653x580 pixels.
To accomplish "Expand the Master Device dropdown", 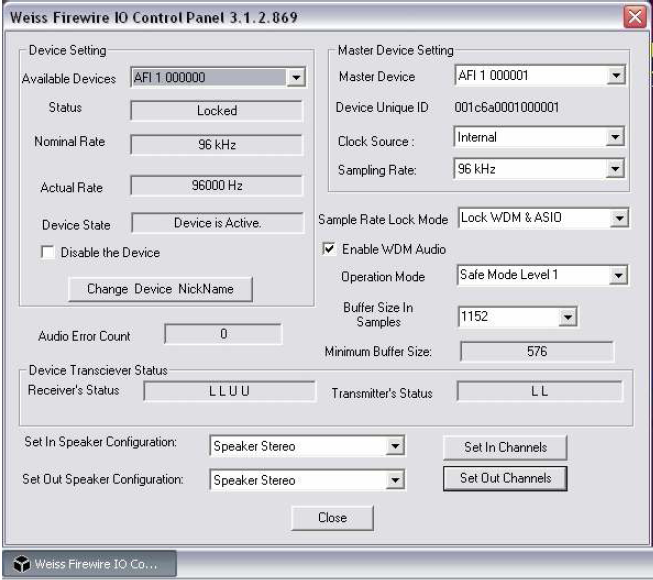I will 616,77.
